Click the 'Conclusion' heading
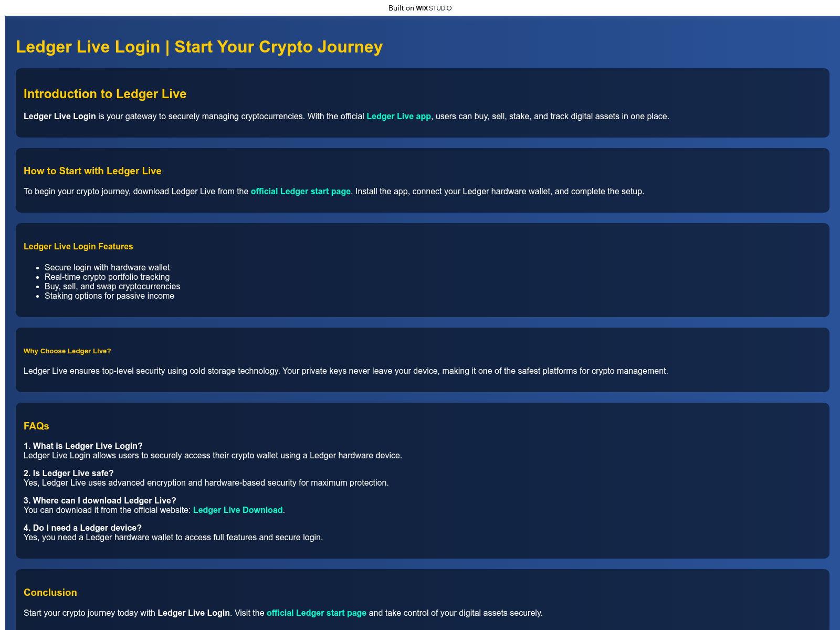 click(x=50, y=593)
